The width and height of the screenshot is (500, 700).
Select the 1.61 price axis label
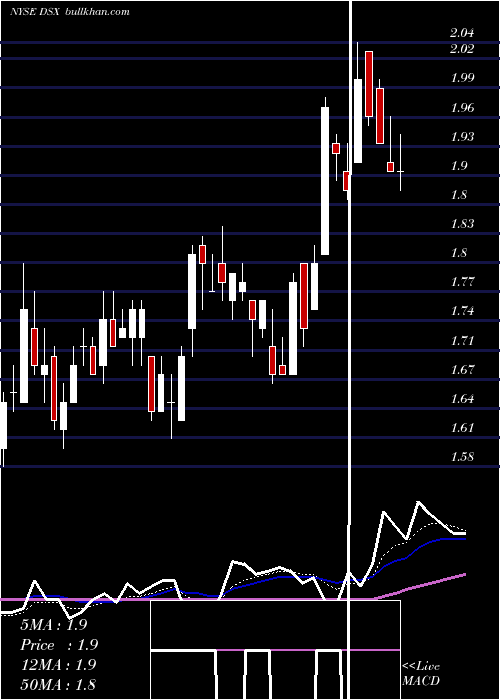462,428
